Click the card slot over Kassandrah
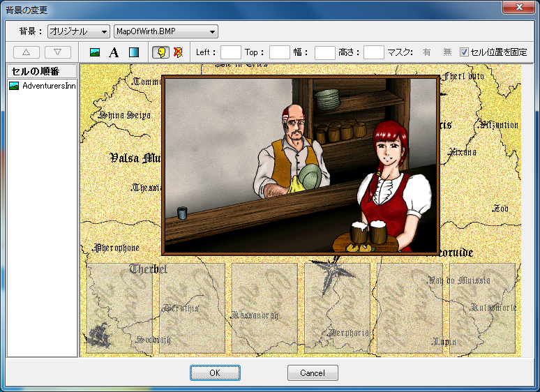The image size is (540, 392). click(x=264, y=308)
